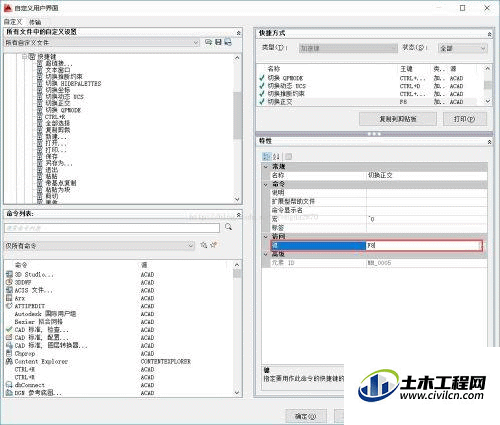Collapse the 高级 property group
The height and width of the screenshot is (425, 500).
pos(266,254)
